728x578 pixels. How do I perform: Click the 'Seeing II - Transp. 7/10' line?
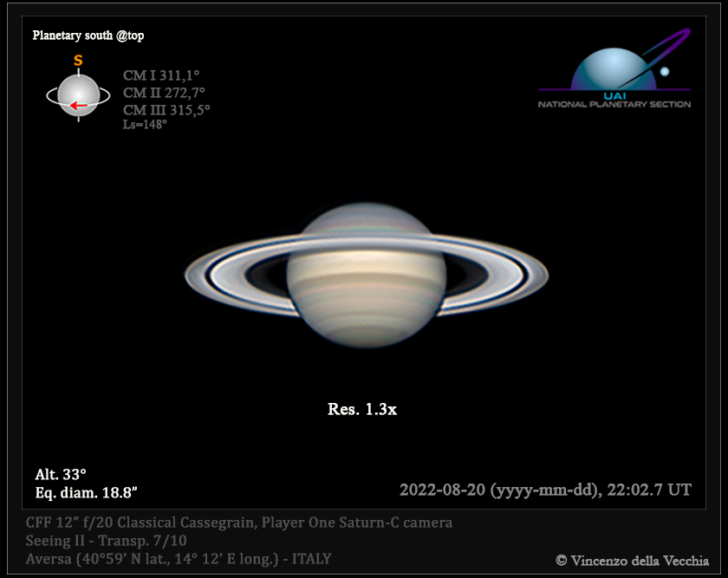(x=107, y=541)
